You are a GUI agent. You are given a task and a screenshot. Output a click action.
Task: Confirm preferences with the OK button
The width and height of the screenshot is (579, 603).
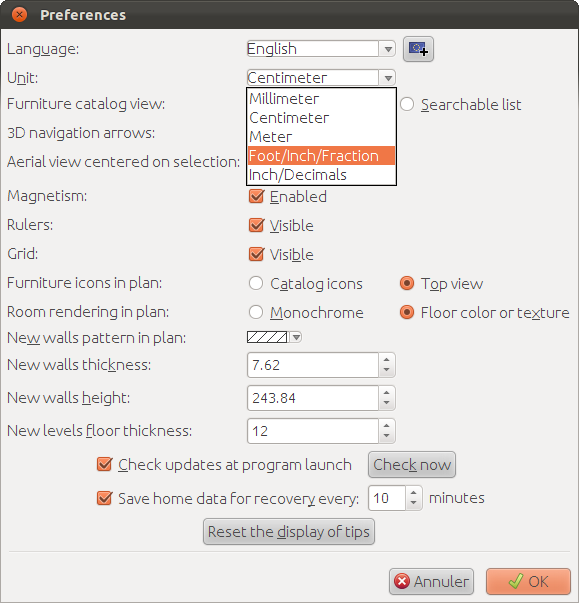(528, 581)
